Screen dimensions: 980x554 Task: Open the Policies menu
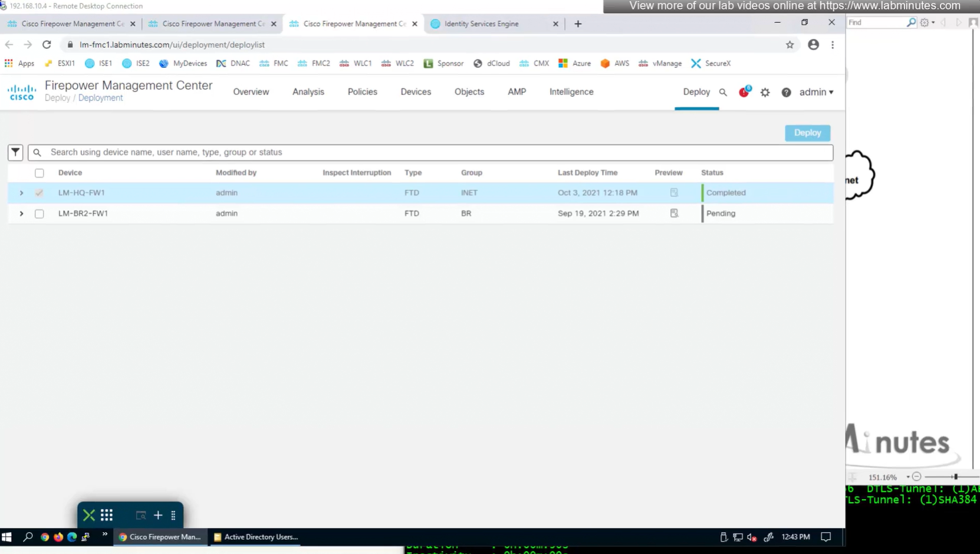(x=362, y=92)
